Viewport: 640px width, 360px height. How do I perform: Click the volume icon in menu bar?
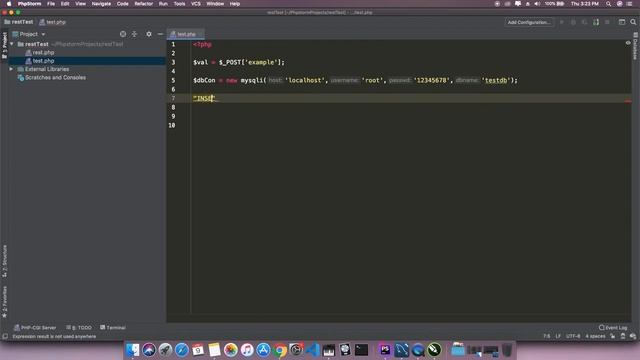tap(537, 4)
